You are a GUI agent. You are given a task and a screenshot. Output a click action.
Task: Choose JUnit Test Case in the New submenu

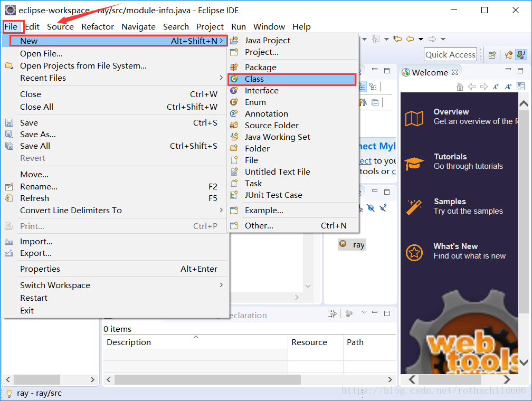point(293,195)
